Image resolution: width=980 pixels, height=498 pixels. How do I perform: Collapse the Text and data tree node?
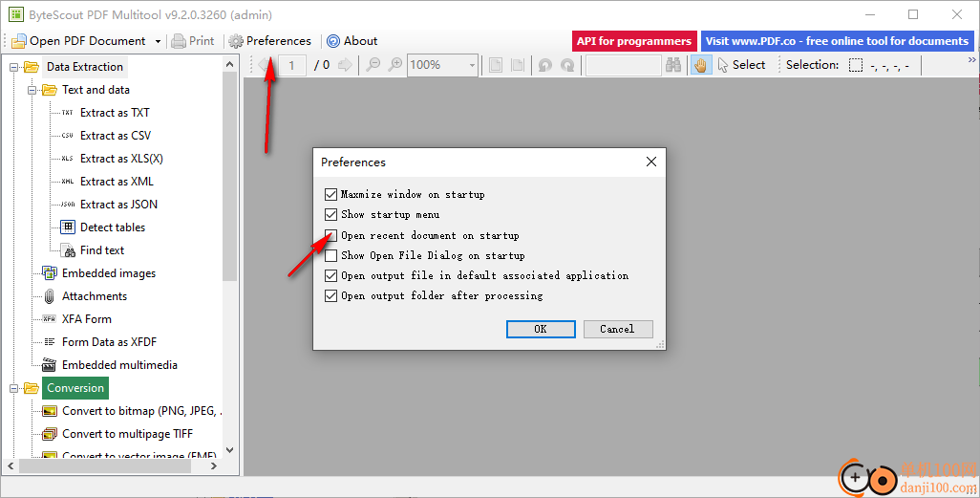32,90
